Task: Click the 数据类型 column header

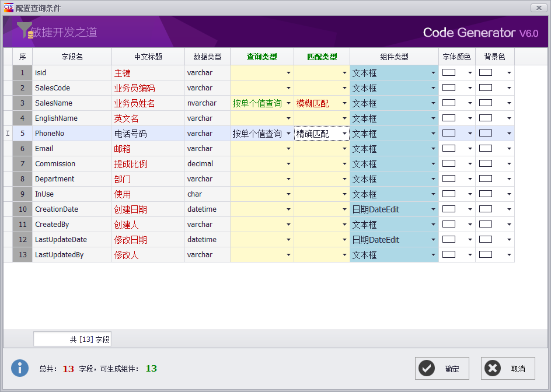Action: point(207,57)
